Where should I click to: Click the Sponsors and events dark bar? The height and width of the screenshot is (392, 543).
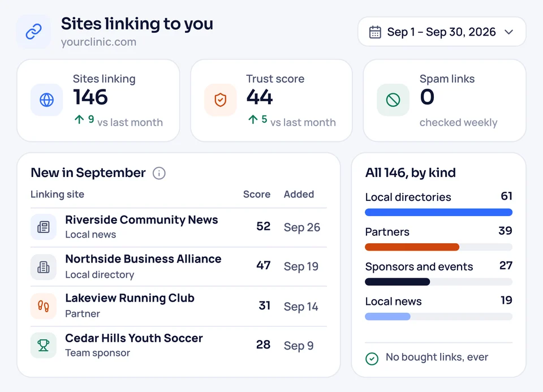398,282
